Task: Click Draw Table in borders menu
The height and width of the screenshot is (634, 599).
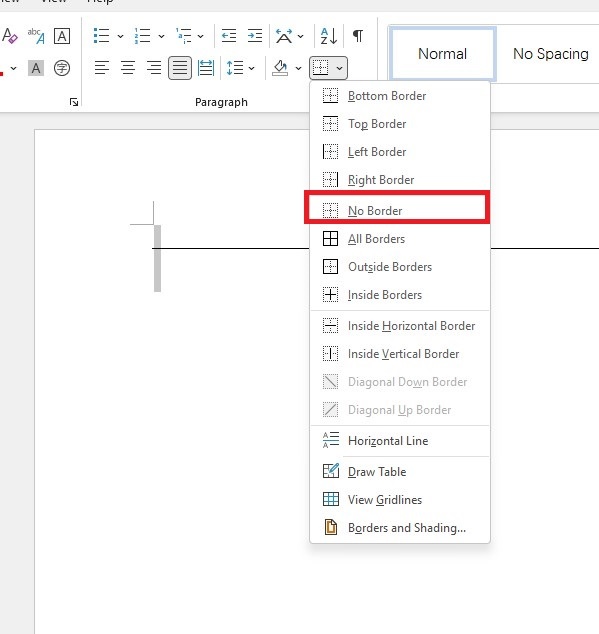Action: coord(400,471)
